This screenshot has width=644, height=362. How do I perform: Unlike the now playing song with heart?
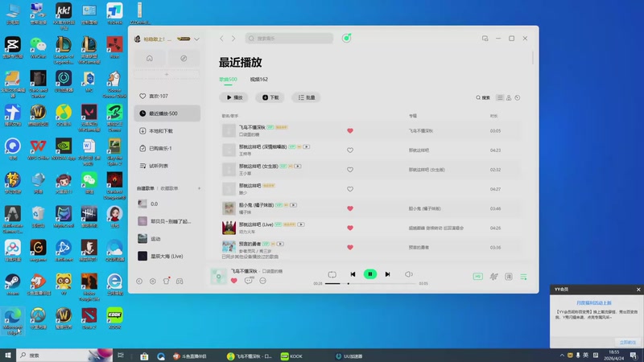[x=233, y=281]
